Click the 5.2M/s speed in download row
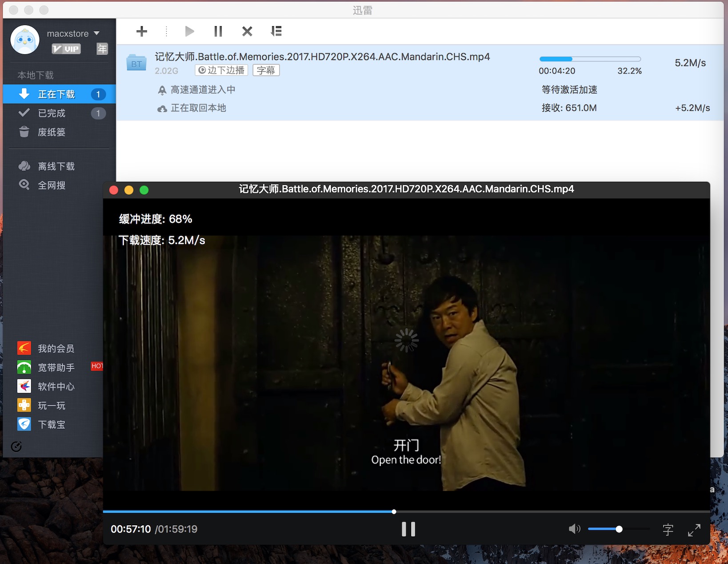Screen dimensions: 728x564 [690, 63]
